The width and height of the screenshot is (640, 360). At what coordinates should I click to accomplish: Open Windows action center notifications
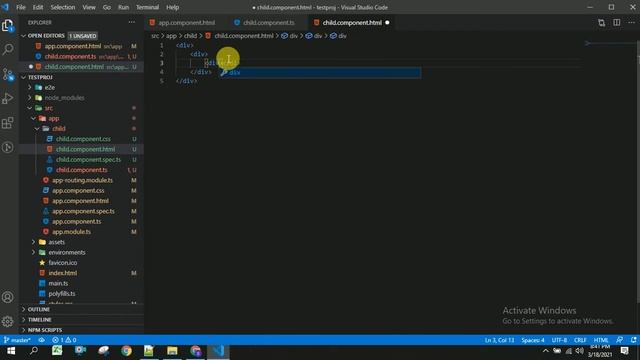(x=624, y=351)
